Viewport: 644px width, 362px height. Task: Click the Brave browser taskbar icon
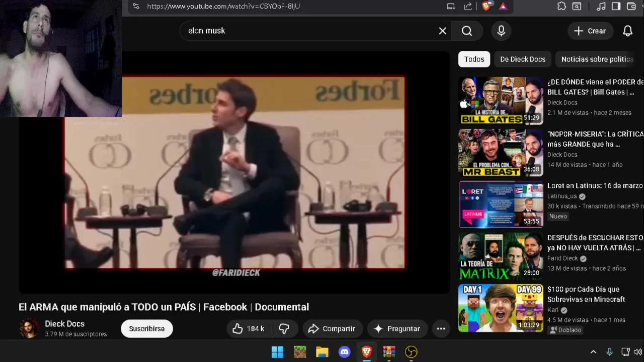(x=367, y=352)
